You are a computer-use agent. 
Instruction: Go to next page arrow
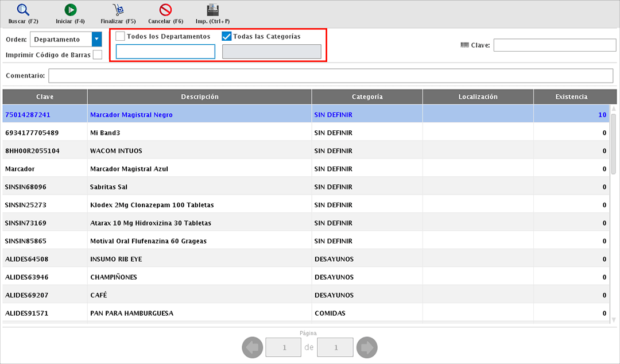click(367, 347)
